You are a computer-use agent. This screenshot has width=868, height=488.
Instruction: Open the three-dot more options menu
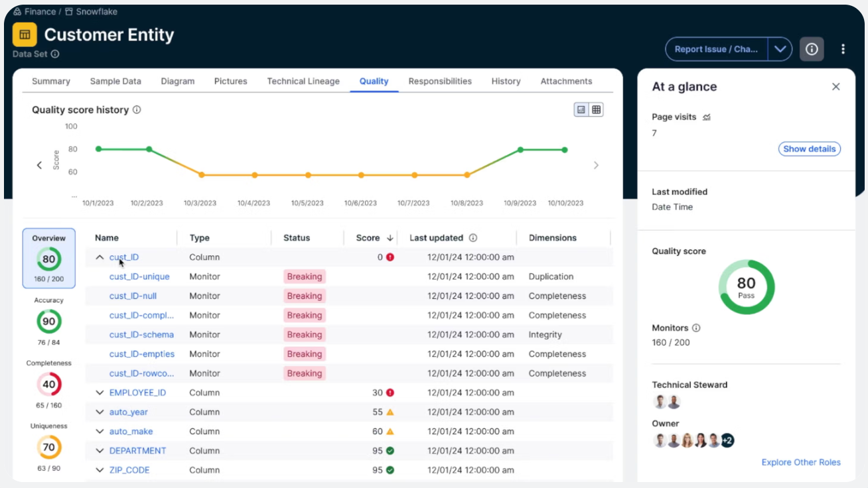pos(843,49)
